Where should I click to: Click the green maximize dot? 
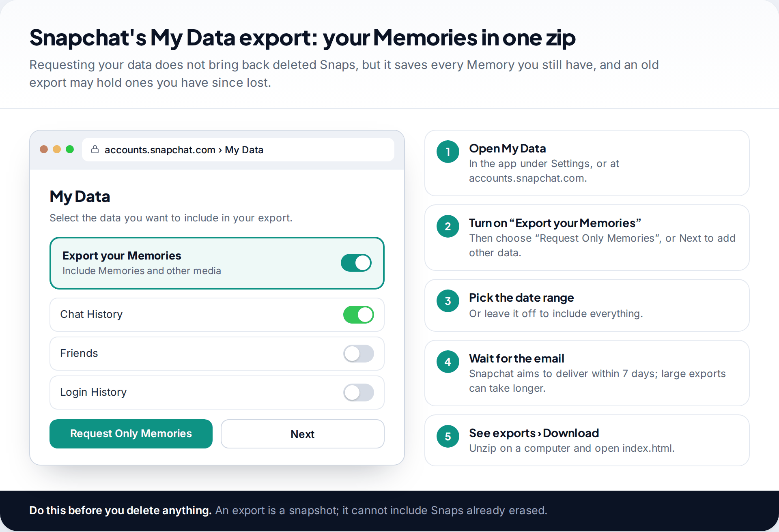(70, 149)
